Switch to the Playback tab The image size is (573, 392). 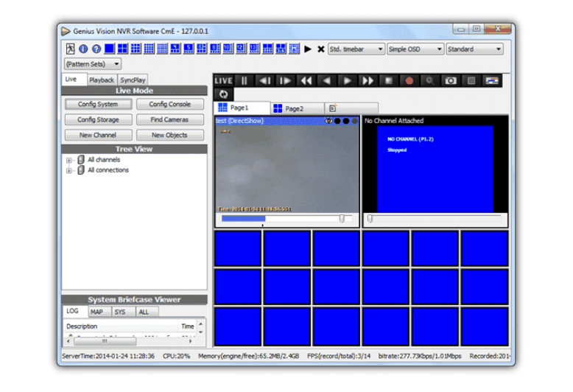[102, 80]
